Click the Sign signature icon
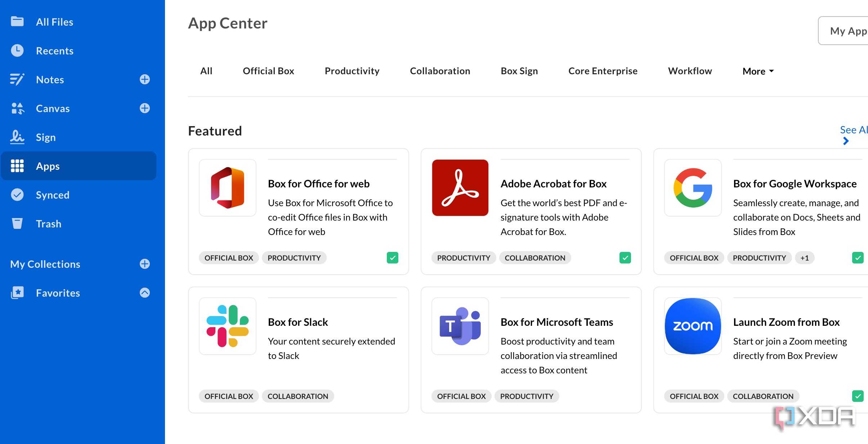This screenshot has height=444, width=868. (x=17, y=137)
